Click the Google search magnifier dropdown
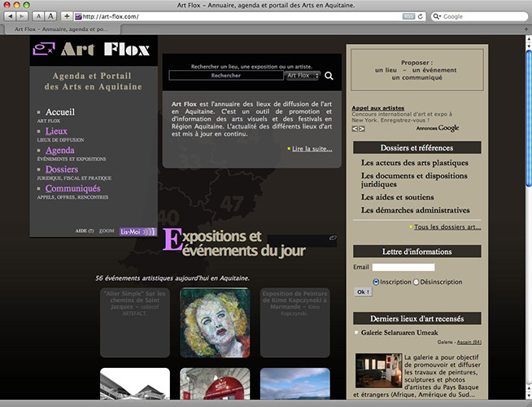The width and height of the screenshot is (532, 407). point(437,16)
